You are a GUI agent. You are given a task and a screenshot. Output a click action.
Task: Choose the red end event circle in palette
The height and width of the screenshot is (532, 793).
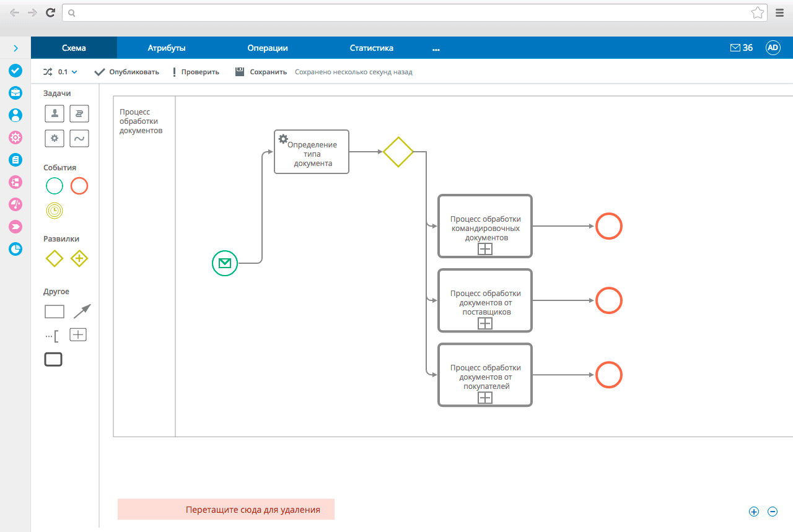coord(79,186)
